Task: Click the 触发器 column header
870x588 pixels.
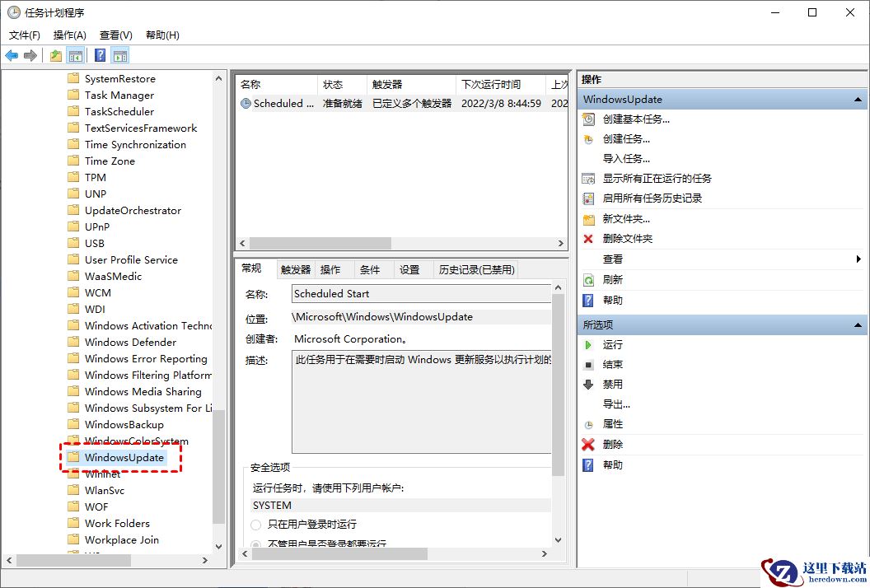Action: click(x=411, y=85)
